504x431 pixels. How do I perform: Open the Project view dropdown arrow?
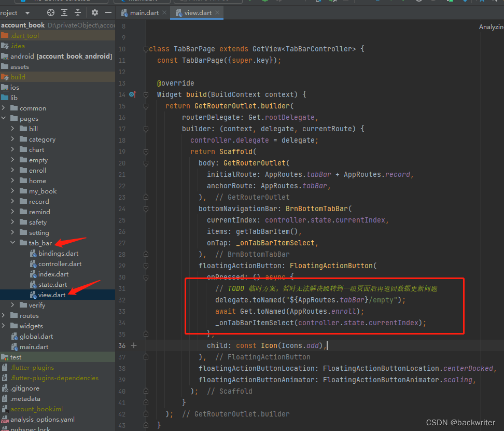(x=27, y=13)
